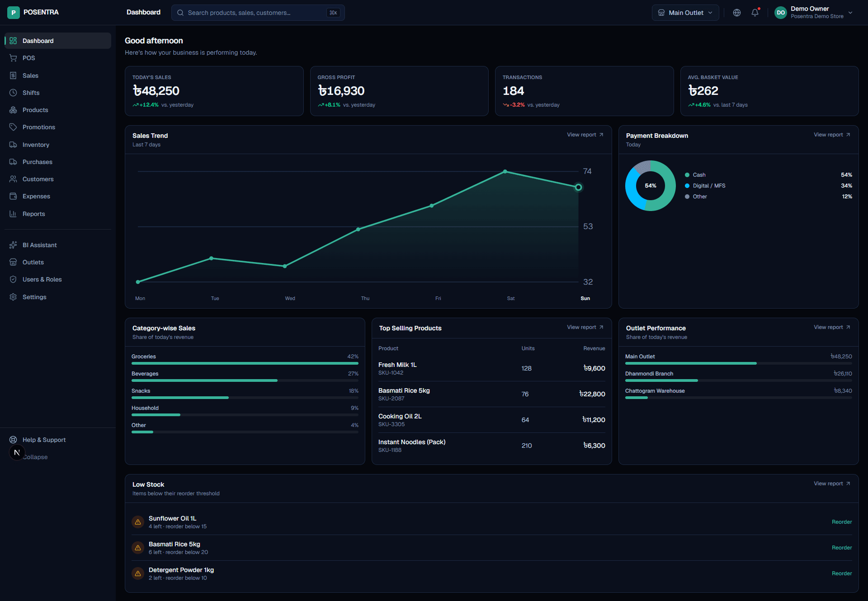
Task: Click the Help & Support lifebuoy icon
Action: (x=13, y=440)
